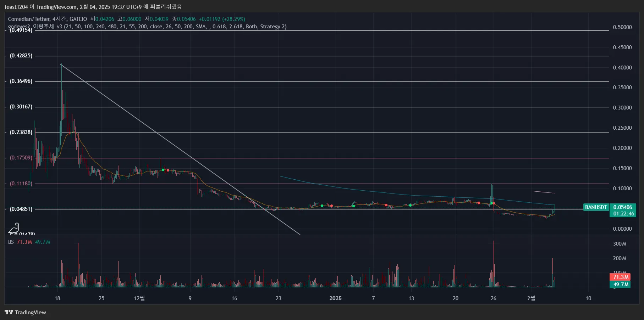Viewport: 644px width, 320px height.
Task: Click the BS volume indicator label
Action: pos(11,242)
